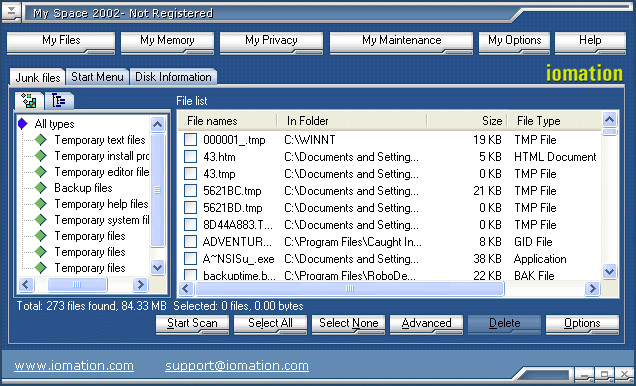Click the blue diamond beside All types
This screenshot has height=386, width=636.
[23, 124]
